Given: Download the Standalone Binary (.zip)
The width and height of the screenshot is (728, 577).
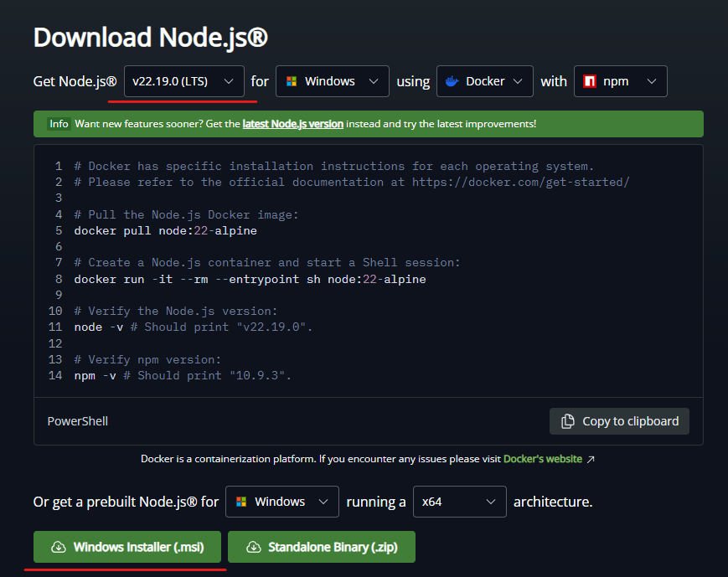Looking at the screenshot, I should point(322,547).
